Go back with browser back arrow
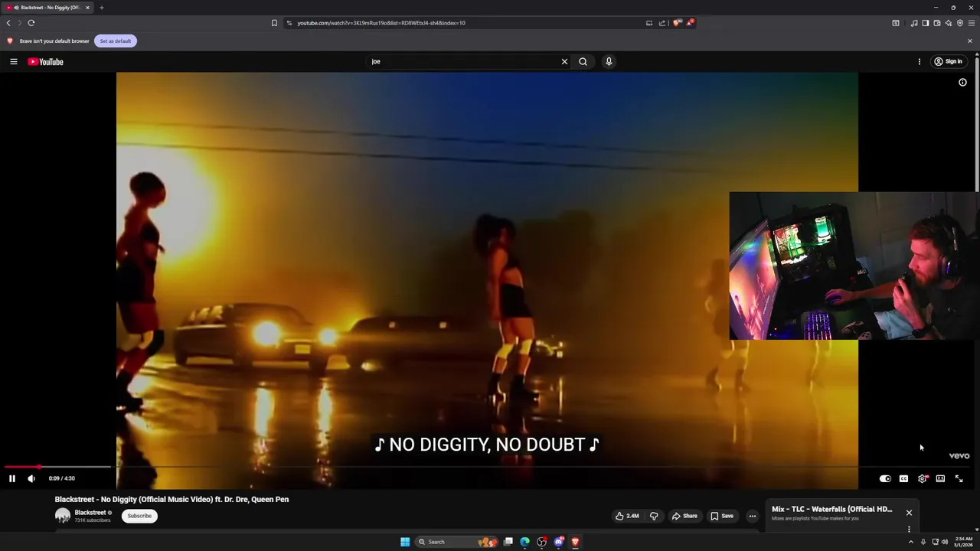980x551 pixels. click(8, 23)
